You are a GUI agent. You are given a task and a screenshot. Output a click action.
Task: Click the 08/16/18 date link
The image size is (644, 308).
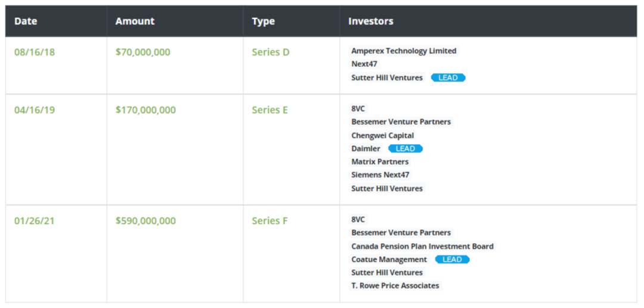pos(35,52)
